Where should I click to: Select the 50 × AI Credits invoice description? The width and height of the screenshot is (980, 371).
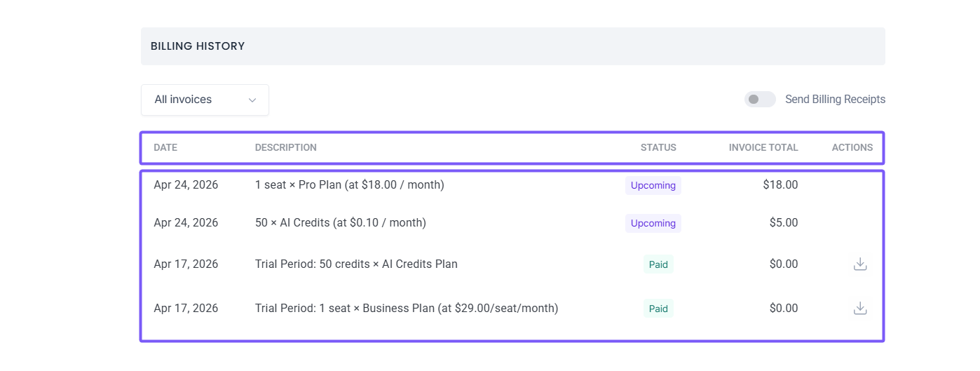click(x=340, y=223)
